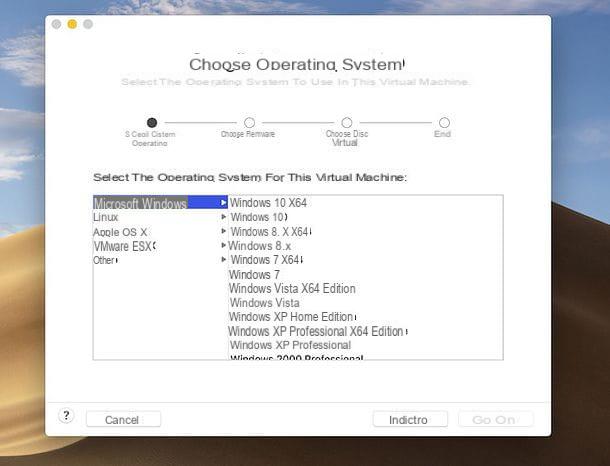
Task: Expand the Other row arrow
Action: pos(223,259)
